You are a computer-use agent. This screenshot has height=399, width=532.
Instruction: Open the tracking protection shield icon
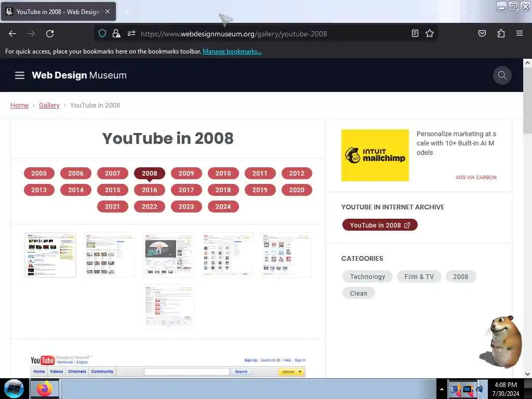[x=102, y=33]
